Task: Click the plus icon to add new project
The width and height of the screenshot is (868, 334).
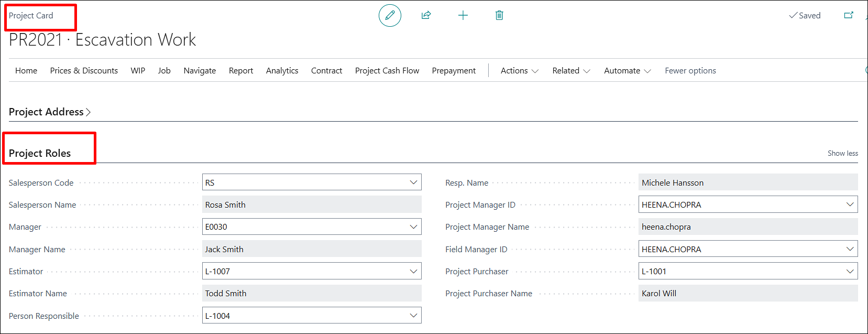Action: coord(463,15)
